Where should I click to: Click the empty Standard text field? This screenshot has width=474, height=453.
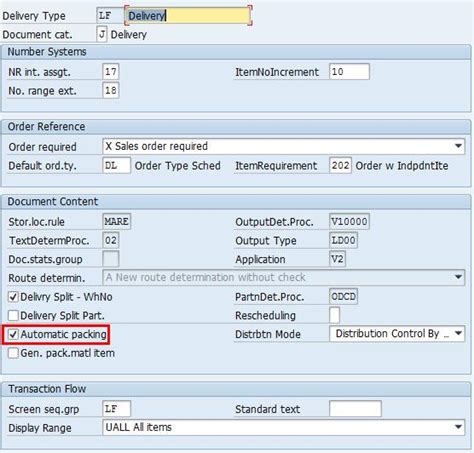click(x=355, y=409)
